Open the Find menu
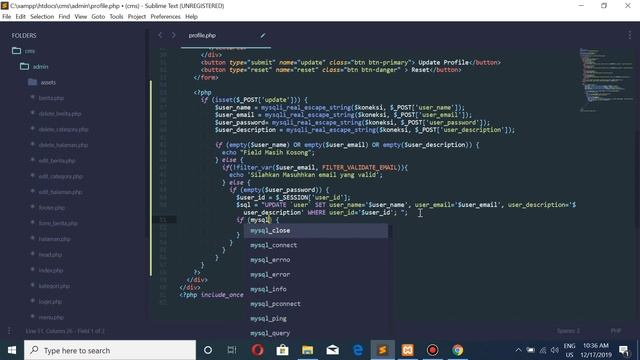This screenshot has width=640, height=360. pos(64,17)
